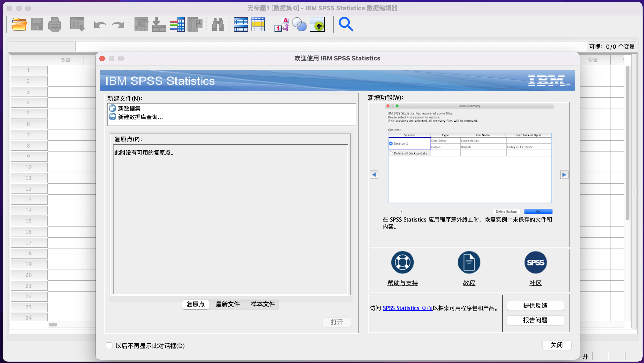
Task: Click the blue Search magnifier icon
Action: tap(346, 25)
